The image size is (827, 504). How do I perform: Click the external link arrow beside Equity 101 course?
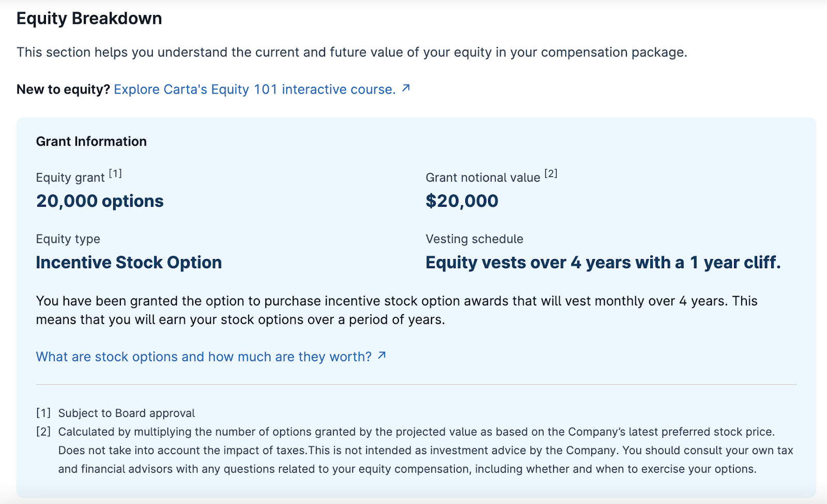click(x=406, y=88)
